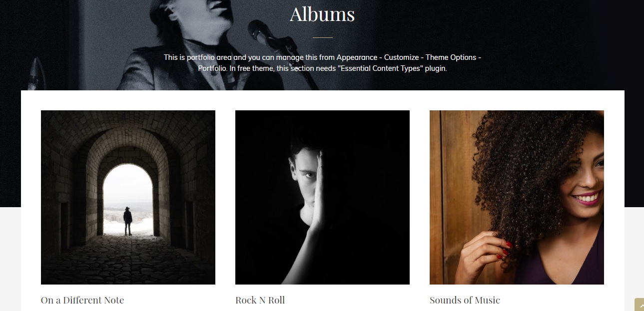Open the 'Sounds of Music' album link
This screenshot has width=644, height=311.
click(465, 300)
